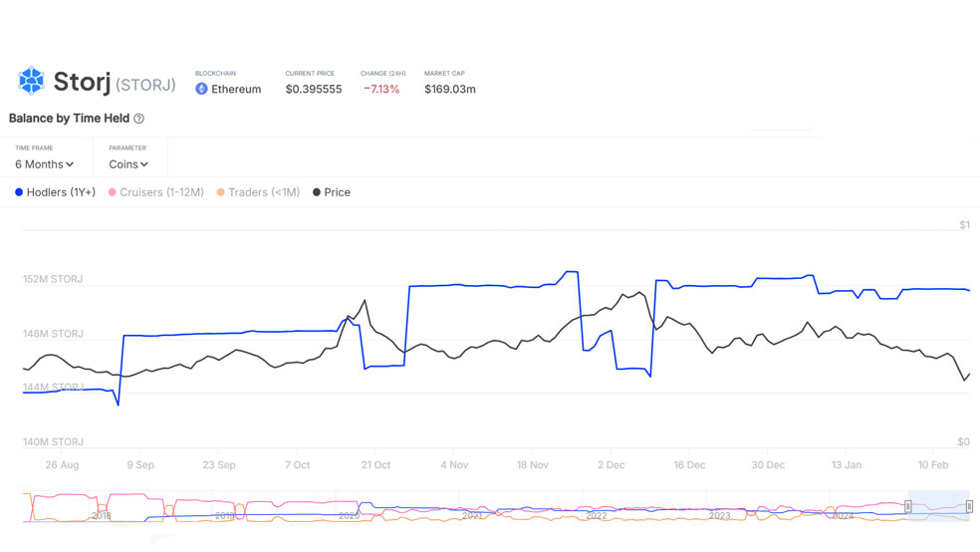Viewport: 980px width, 552px height.
Task: Toggle the Hodlers (1Y+) legend series
Action: click(x=55, y=192)
